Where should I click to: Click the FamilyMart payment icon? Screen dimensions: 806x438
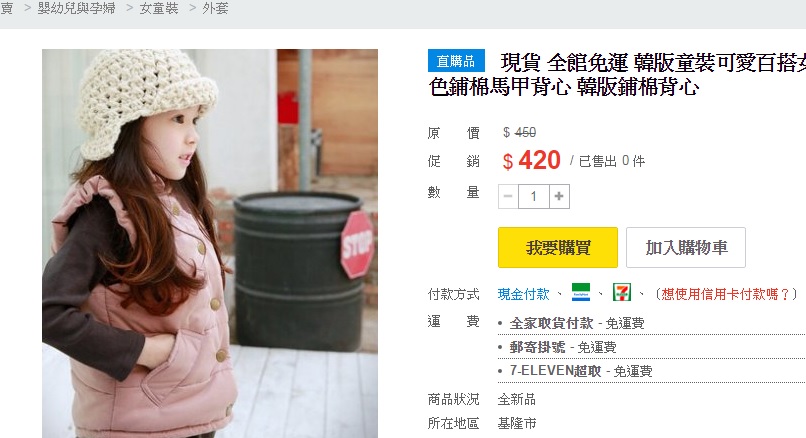point(581,293)
